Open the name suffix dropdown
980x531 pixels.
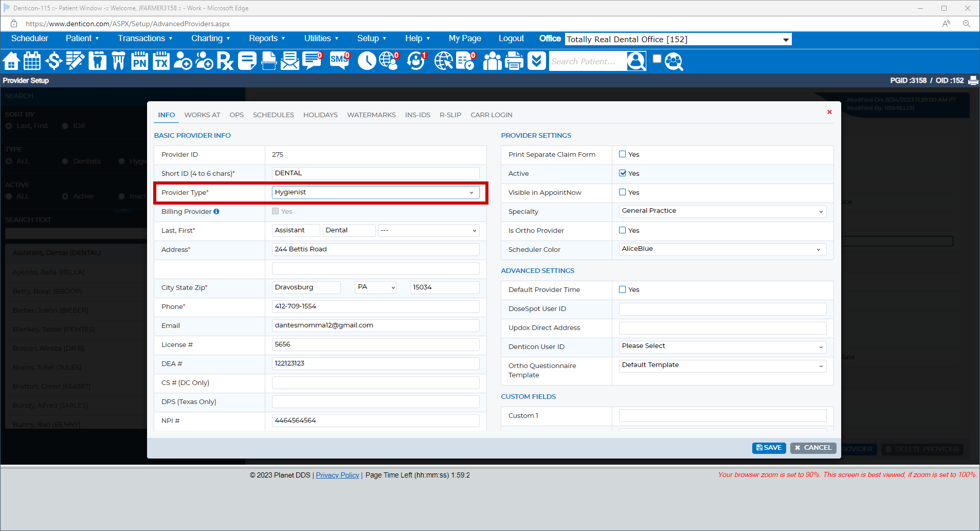pyautogui.click(x=428, y=230)
